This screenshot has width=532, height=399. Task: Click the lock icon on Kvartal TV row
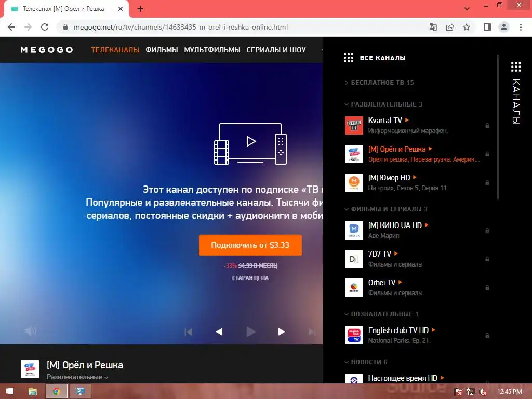point(487,126)
